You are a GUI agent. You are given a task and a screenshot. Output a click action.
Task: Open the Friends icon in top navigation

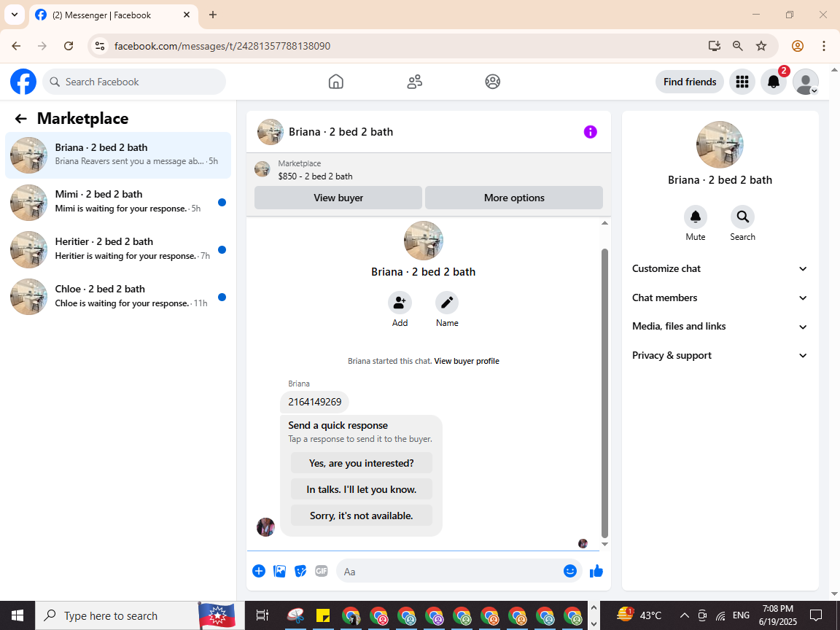415,82
